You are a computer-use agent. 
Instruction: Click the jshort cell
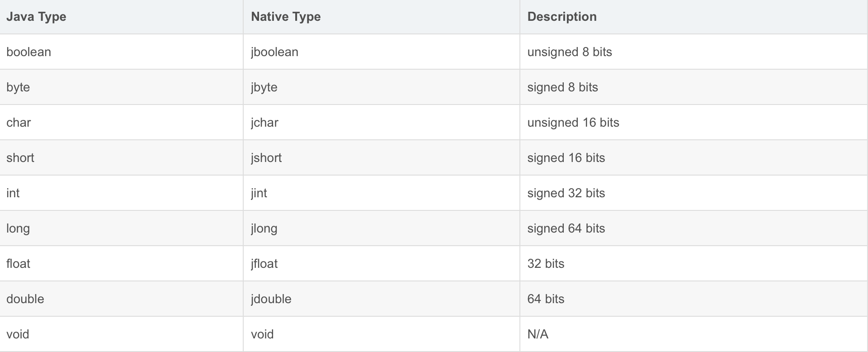(x=266, y=158)
